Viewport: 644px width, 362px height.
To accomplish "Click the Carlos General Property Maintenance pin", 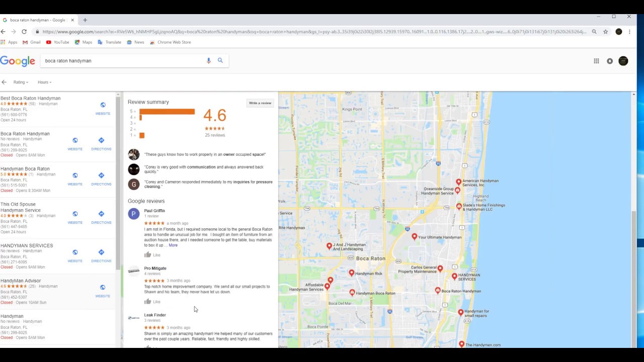I will point(440,268).
